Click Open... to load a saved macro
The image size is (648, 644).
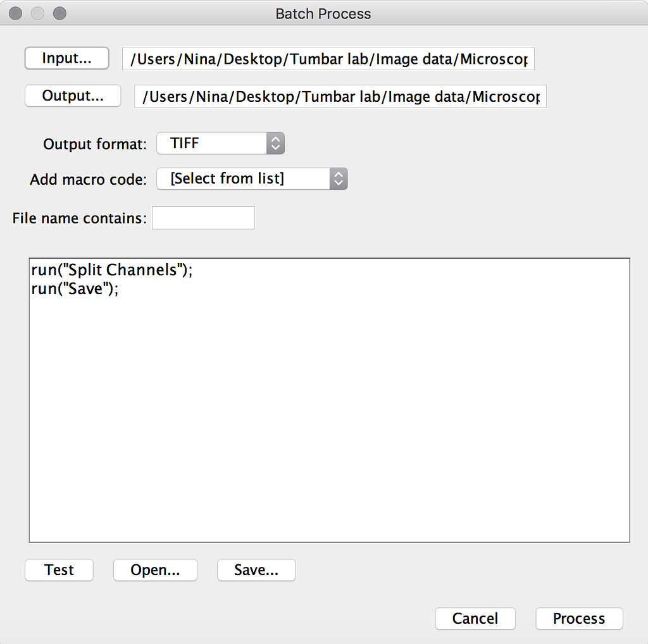click(155, 569)
